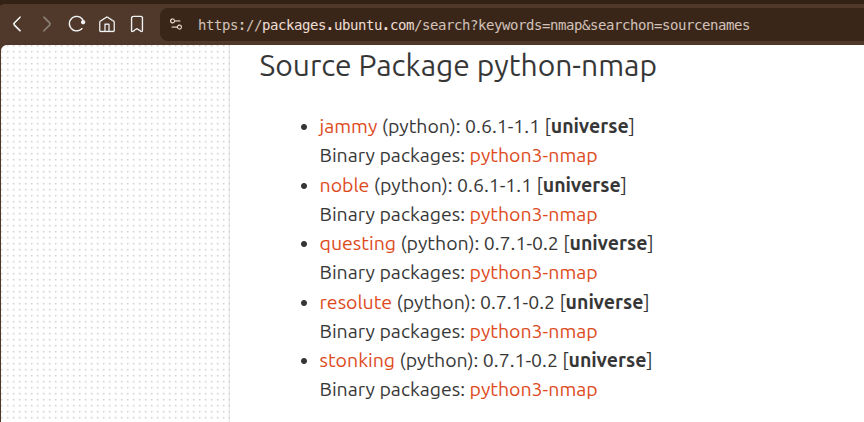
Task: Click the universe label on the stonking entry
Action: click(x=607, y=361)
